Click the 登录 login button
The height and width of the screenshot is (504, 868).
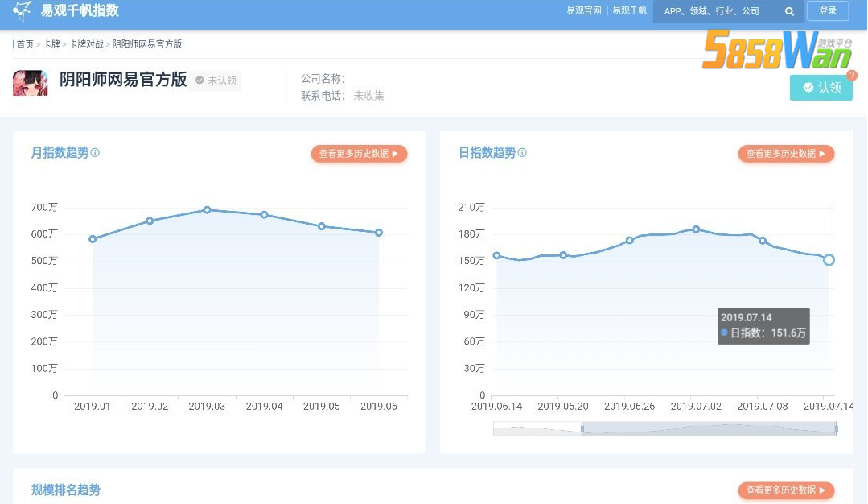[x=828, y=10]
